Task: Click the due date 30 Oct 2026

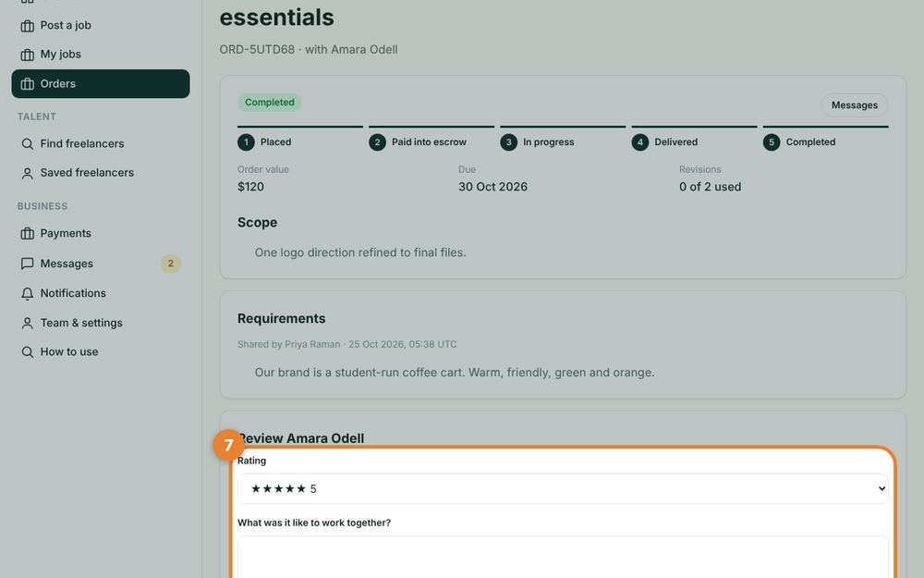Action: click(x=492, y=187)
